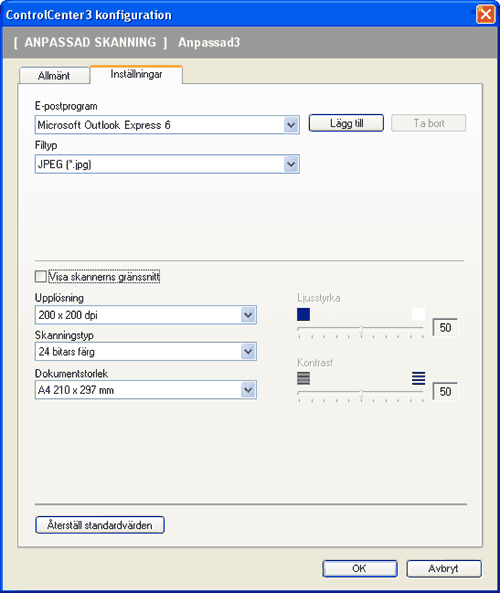The width and height of the screenshot is (500, 593).
Task: Click the dark brightness icon under Ljusstyrka
Action: pyautogui.click(x=303, y=314)
